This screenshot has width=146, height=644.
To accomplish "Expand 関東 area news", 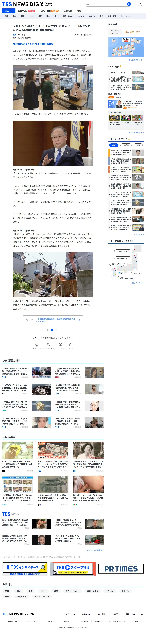I will coord(136,274).
